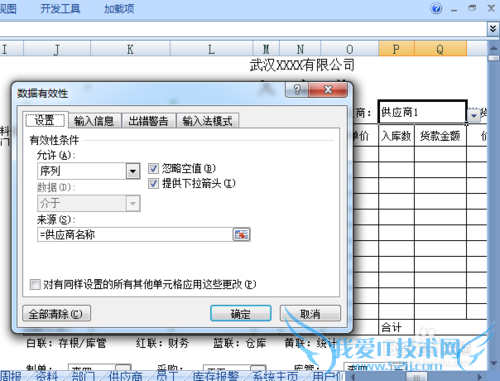The width and height of the screenshot is (500, 381).
Task: Confirm with the 确定 button
Action: pos(240,314)
